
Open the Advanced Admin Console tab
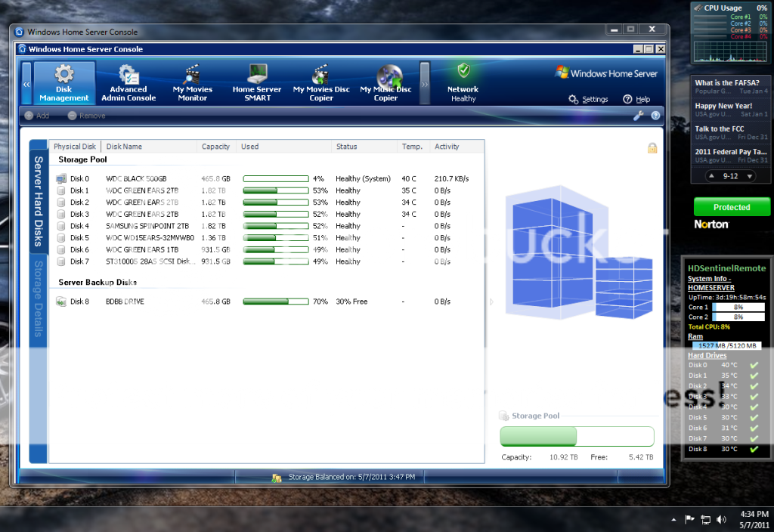click(128, 83)
